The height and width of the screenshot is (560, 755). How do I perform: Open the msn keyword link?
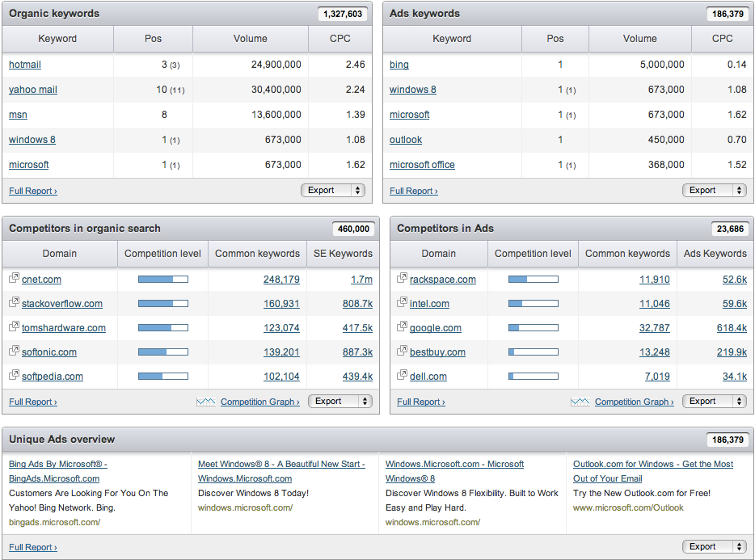(x=18, y=115)
